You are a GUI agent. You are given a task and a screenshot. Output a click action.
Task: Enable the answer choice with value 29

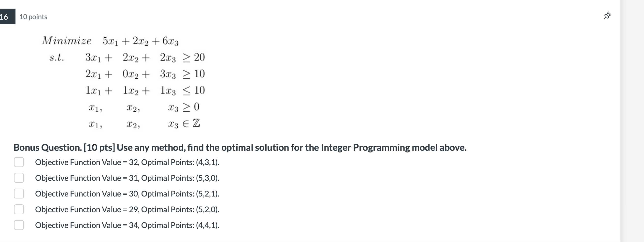(x=19, y=209)
